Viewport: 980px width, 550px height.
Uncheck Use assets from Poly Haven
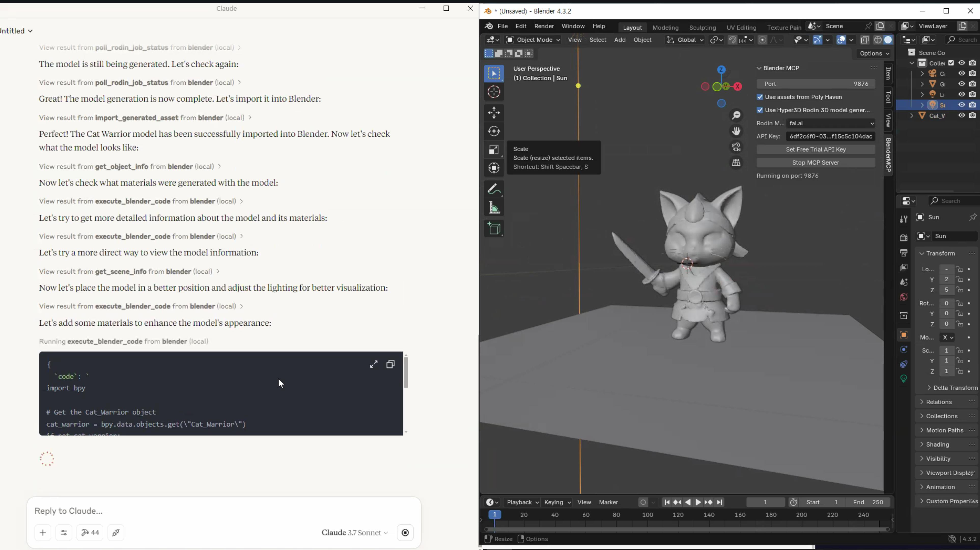[x=760, y=97]
